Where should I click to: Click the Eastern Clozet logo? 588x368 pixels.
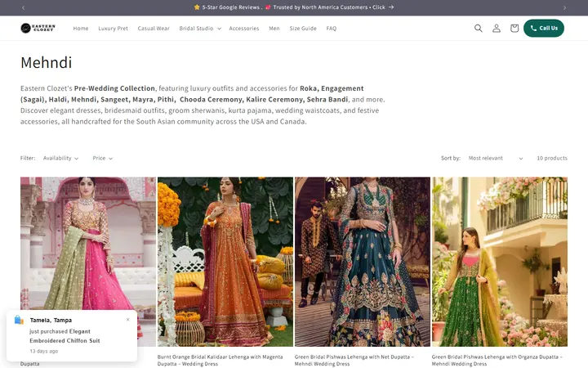(38, 28)
